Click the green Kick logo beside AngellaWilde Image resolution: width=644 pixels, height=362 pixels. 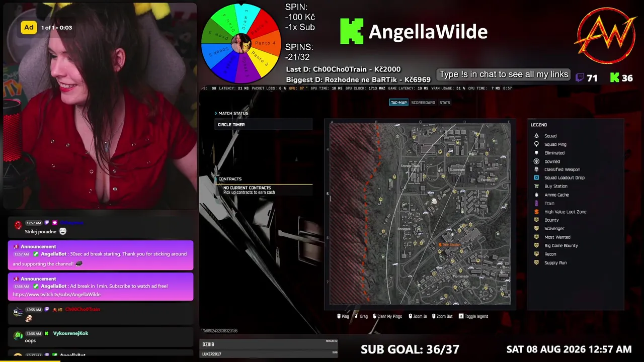point(352,32)
